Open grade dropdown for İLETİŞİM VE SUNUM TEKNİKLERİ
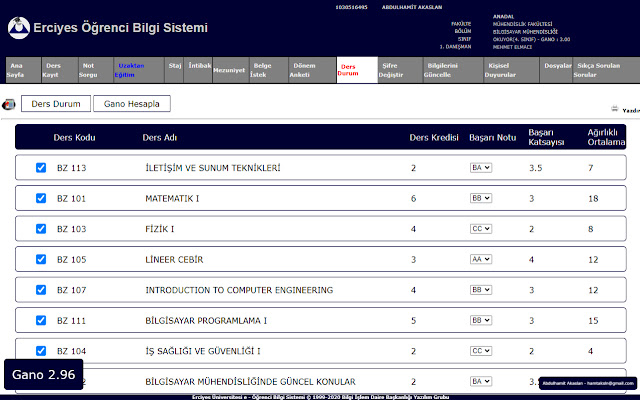The width and height of the screenshot is (640, 400). tap(481, 168)
